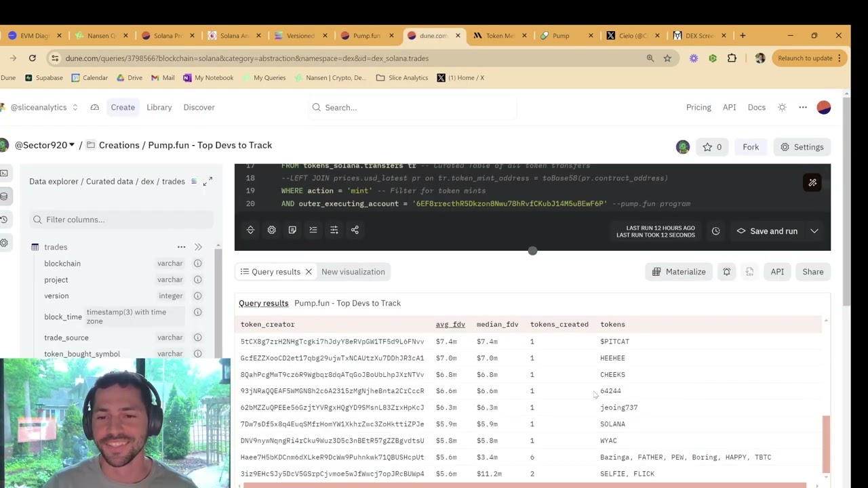Close the Query results tab
868x488 pixels.
point(309,272)
